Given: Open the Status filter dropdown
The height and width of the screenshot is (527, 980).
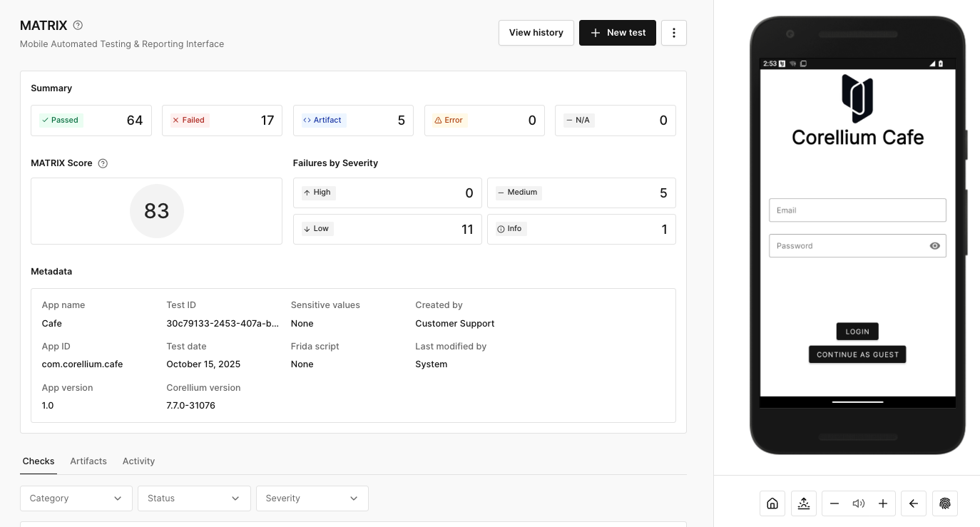Looking at the screenshot, I should tap(194, 498).
